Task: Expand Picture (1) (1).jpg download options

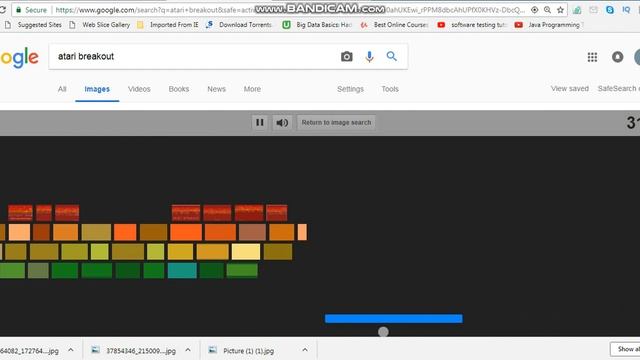Action: point(305,350)
